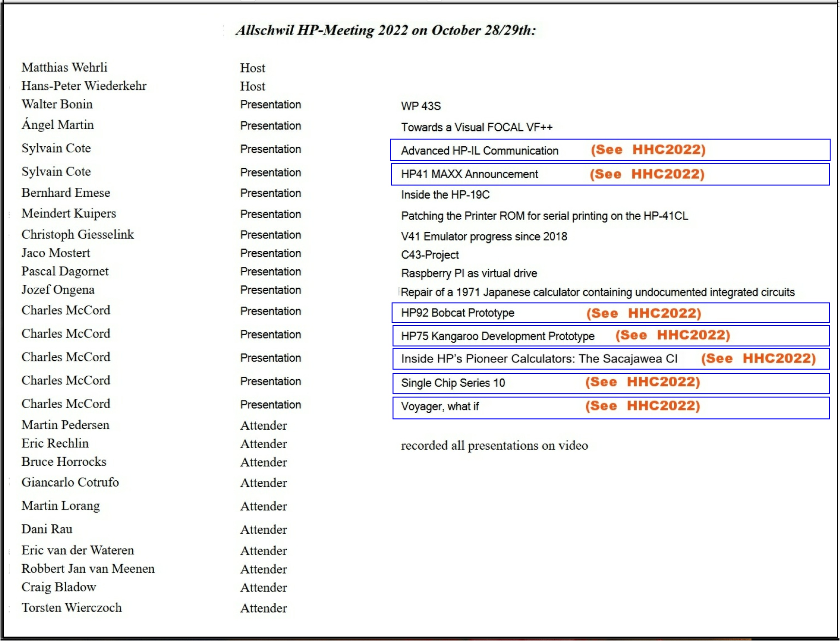The height and width of the screenshot is (641, 840).
Task: Click the Advanced HP-IL Communication HHC2022 link
Action: point(647,150)
